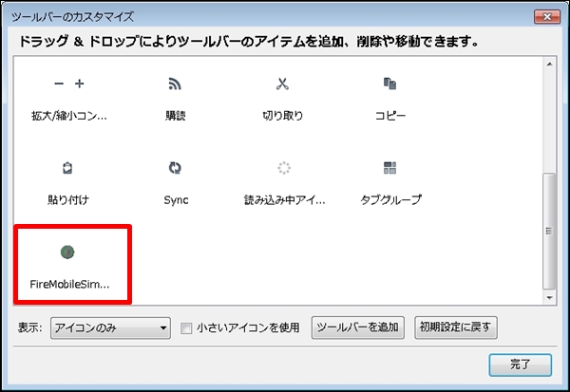Select the Sync arrows icon

tap(175, 168)
